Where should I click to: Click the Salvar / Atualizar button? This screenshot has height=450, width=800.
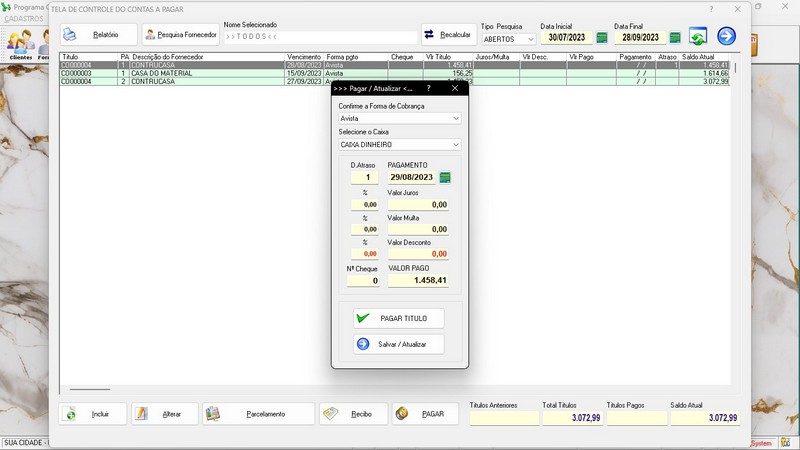point(398,344)
